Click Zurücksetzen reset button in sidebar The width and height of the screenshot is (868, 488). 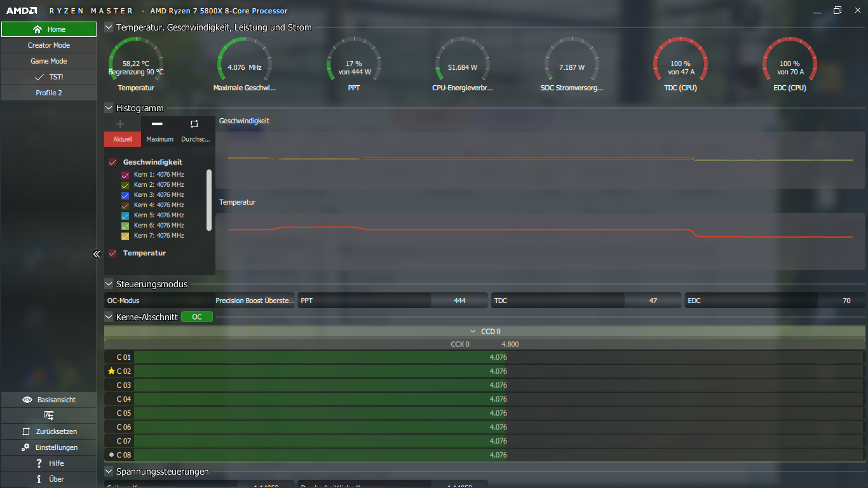[x=49, y=431]
